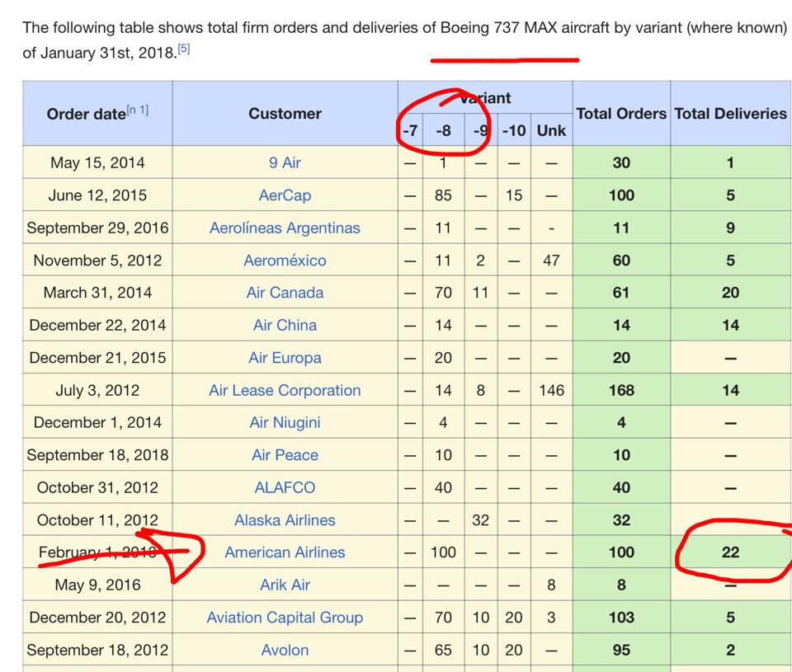This screenshot has width=792, height=672.
Task: Select the date May 15, 2014
Action: tap(97, 162)
